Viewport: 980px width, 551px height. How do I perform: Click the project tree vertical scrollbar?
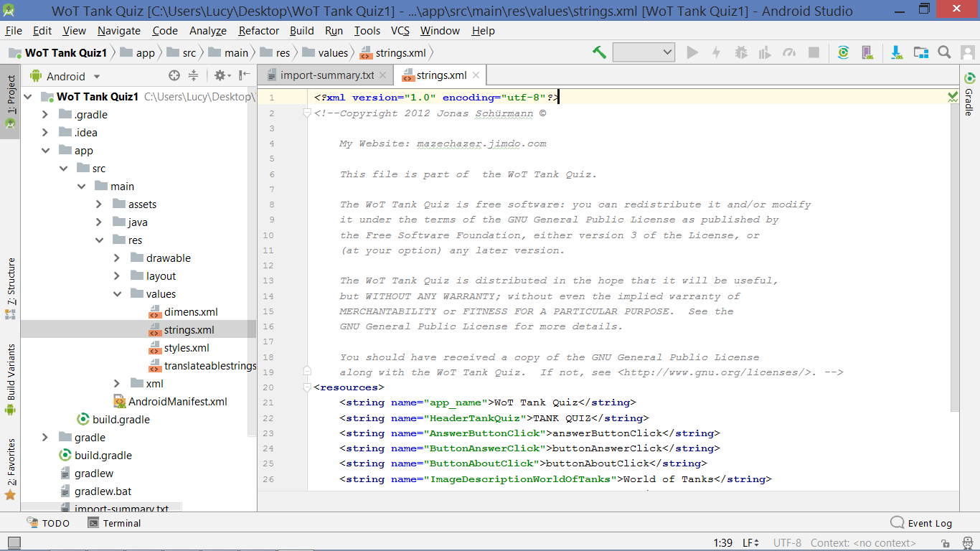pos(251,262)
